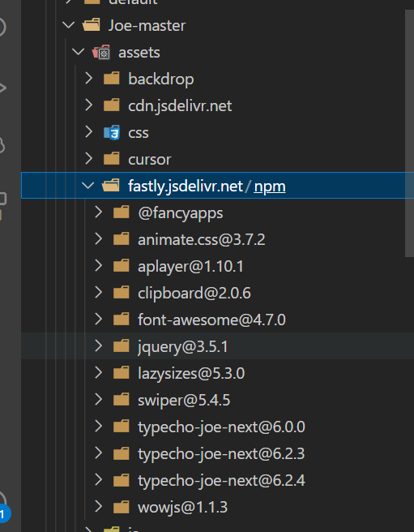The height and width of the screenshot is (532, 414).
Task: Select the aplayer@1.10.1 label
Action: (x=190, y=267)
